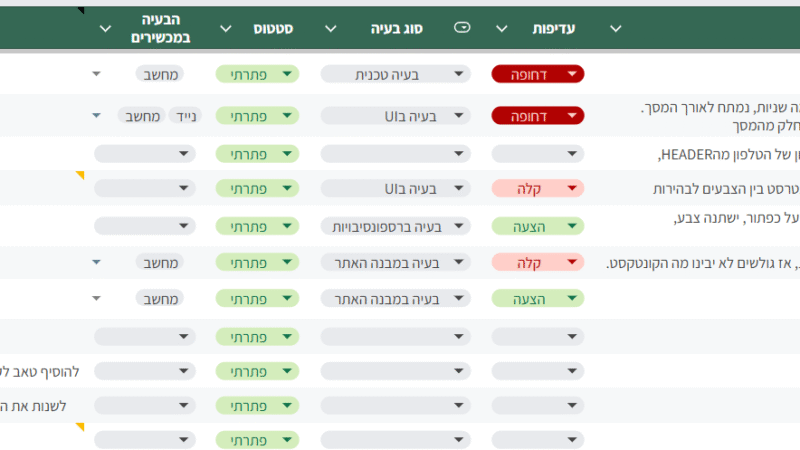
Task: Open the בעיה טכנית problem type dropdown
Action: pyautogui.click(x=396, y=74)
